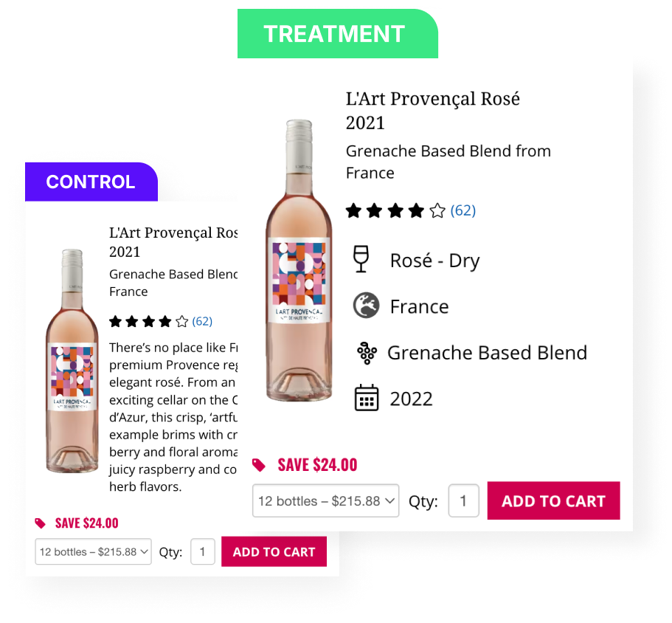Viewport: 672px width, 623px height.
Task: Click the price tag icon in treatment card
Action: pyautogui.click(x=258, y=465)
